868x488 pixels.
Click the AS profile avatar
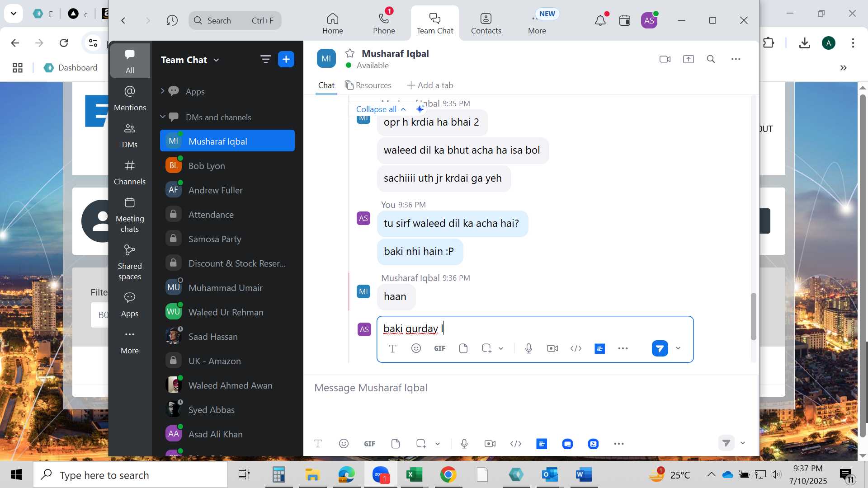[649, 20]
